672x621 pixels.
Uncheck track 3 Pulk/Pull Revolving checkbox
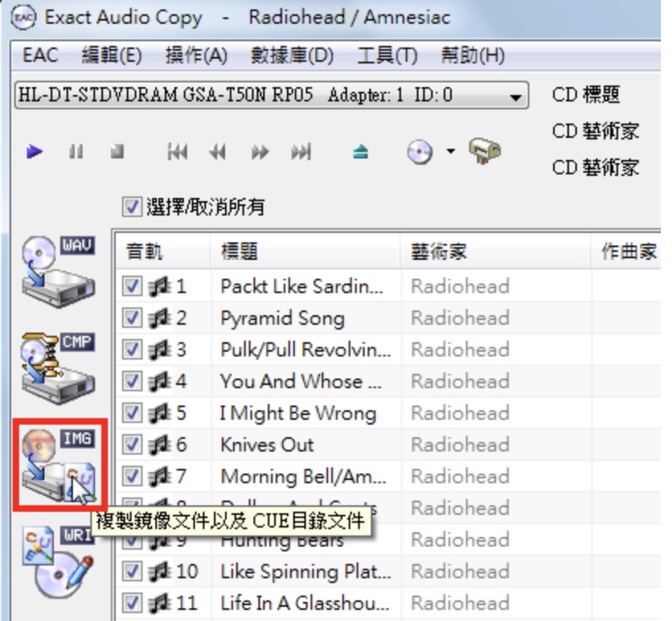(132, 349)
